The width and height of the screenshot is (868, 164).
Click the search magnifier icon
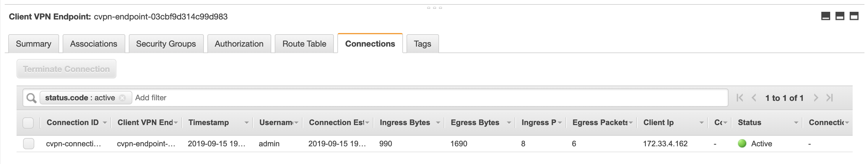click(x=31, y=98)
